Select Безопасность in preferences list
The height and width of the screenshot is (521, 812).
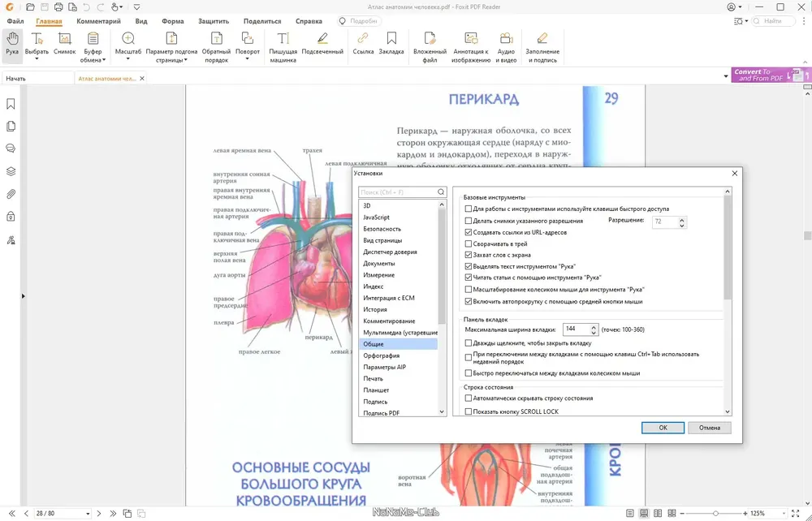[382, 229]
